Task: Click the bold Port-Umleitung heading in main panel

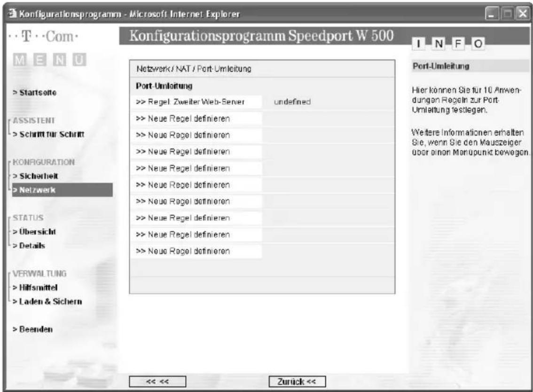Action: click(x=164, y=86)
